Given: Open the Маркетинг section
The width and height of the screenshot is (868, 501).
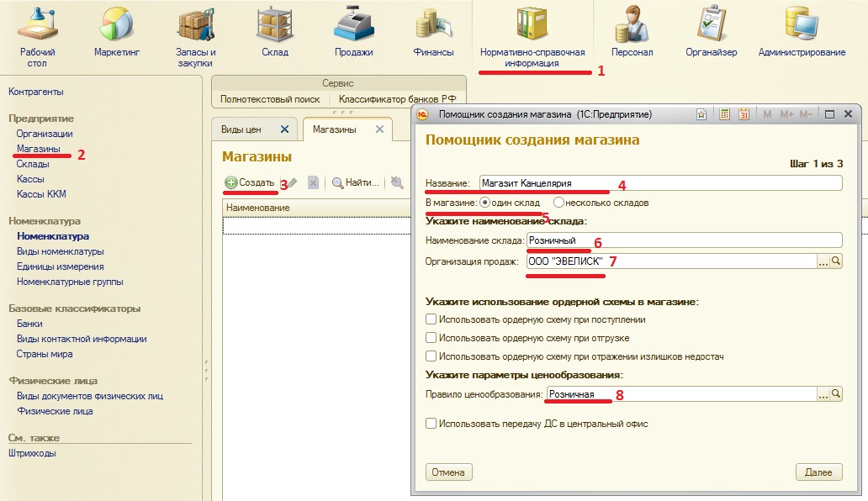Looking at the screenshot, I should coord(117,35).
